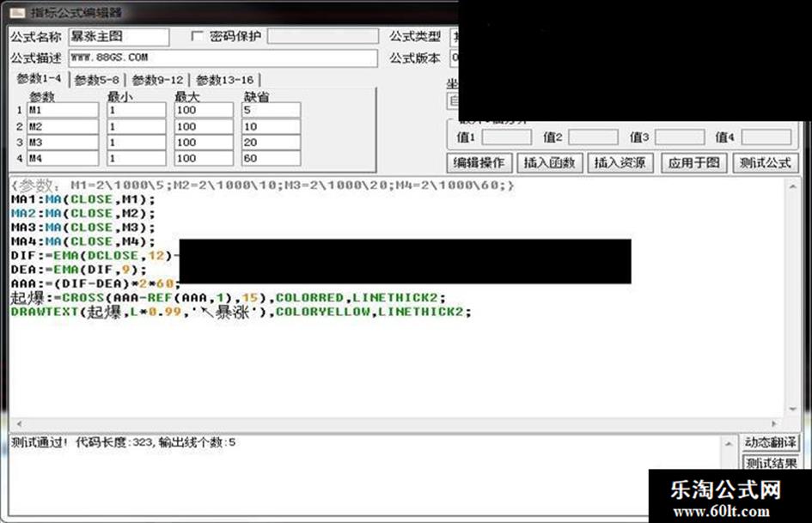Click the AAA:=(DIF-DEA)*2*60 code line
Screen dimensions: 812x523
tap(95, 283)
